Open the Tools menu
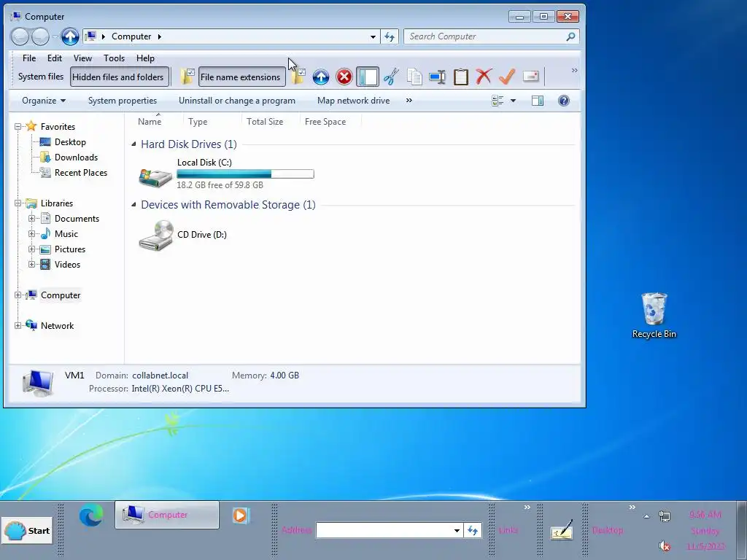This screenshot has width=747, height=560. (x=114, y=58)
